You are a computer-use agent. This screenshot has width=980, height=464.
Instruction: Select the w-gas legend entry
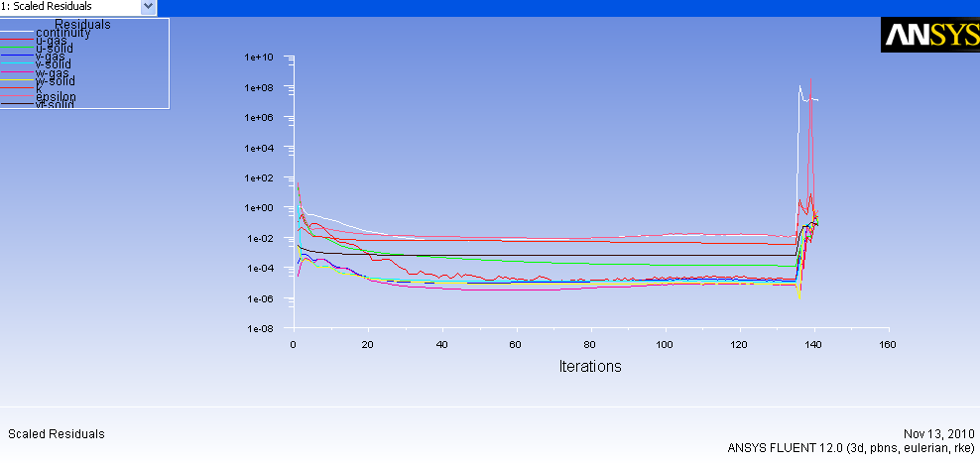coord(52,72)
